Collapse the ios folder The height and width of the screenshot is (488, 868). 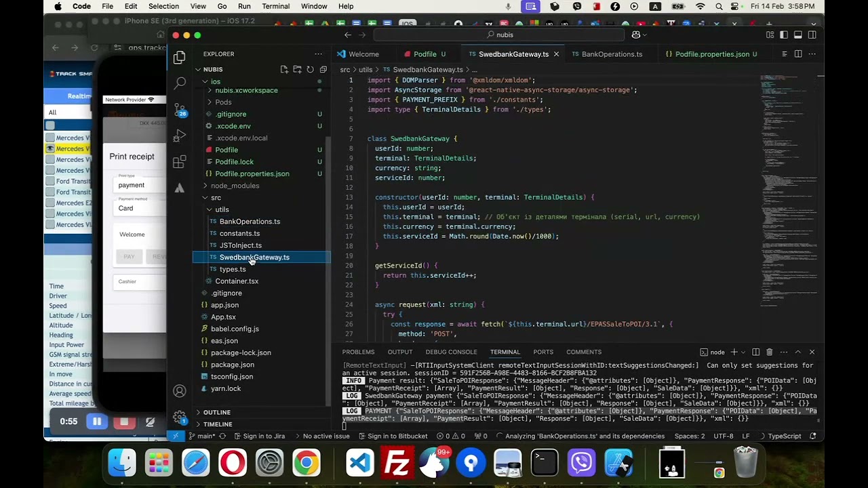tap(205, 82)
